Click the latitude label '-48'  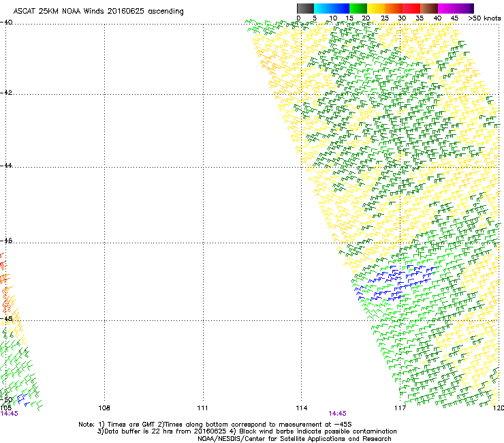pyautogui.click(x=6, y=318)
